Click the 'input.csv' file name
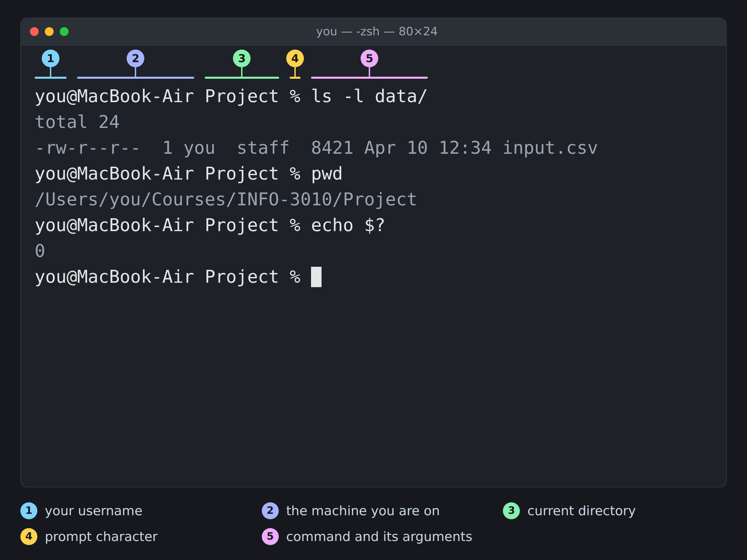This screenshot has width=747, height=560. point(550,148)
